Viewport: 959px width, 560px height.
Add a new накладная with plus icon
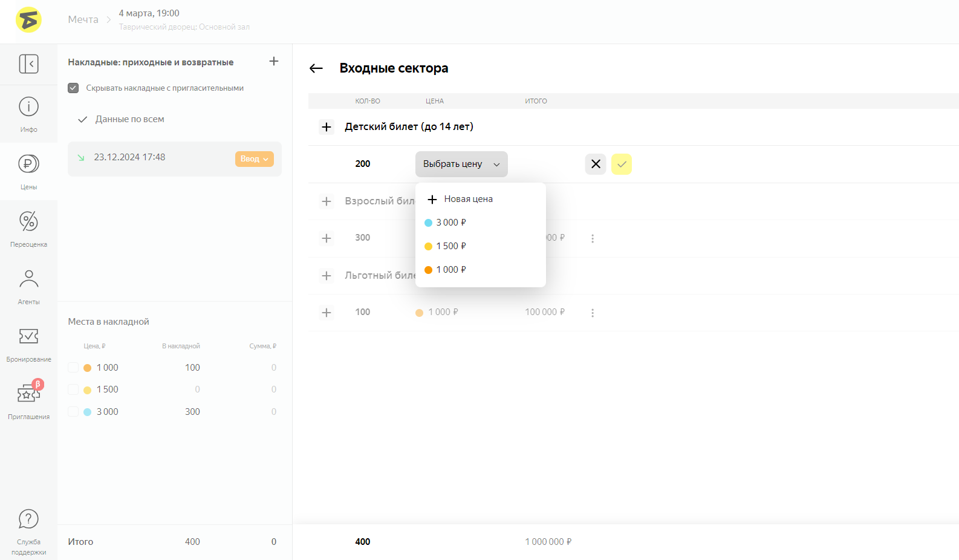pos(274,61)
